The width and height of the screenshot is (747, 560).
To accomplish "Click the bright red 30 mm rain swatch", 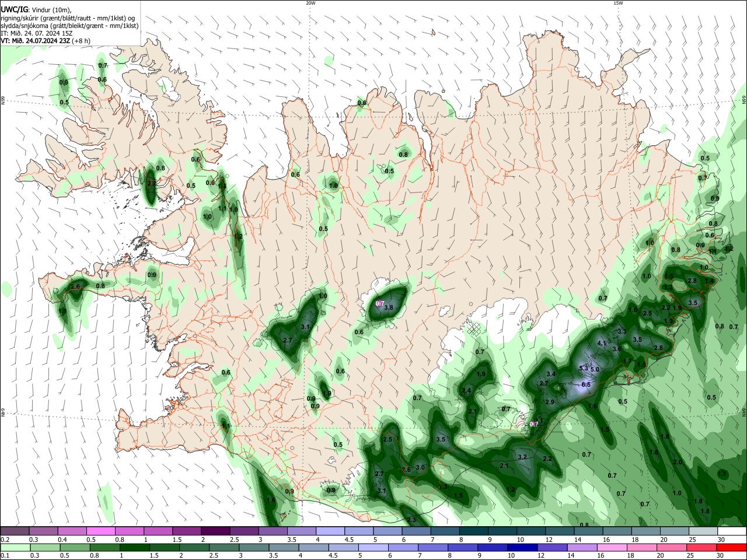I will (732, 547).
